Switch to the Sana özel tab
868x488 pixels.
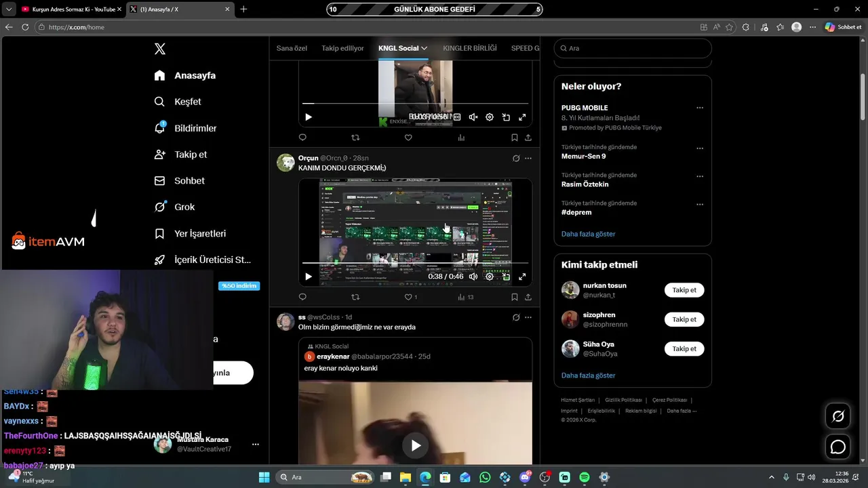(x=292, y=48)
